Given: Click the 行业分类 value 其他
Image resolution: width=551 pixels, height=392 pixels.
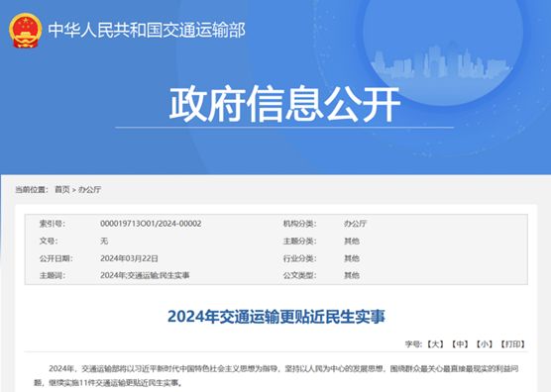Looking at the screenshot, I should point(352,258).
